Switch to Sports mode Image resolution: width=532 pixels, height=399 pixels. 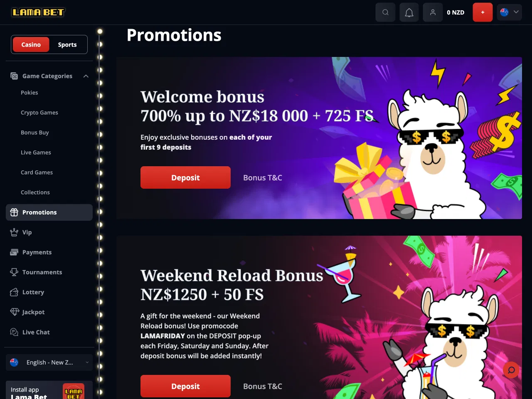[x=67, y=44]
